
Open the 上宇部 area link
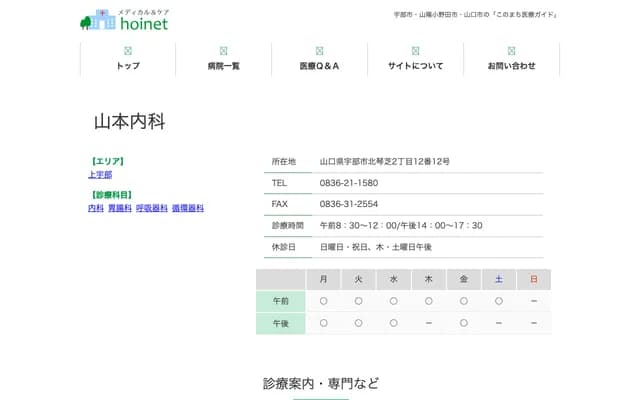pyautogui.click(x=100, y=174)
